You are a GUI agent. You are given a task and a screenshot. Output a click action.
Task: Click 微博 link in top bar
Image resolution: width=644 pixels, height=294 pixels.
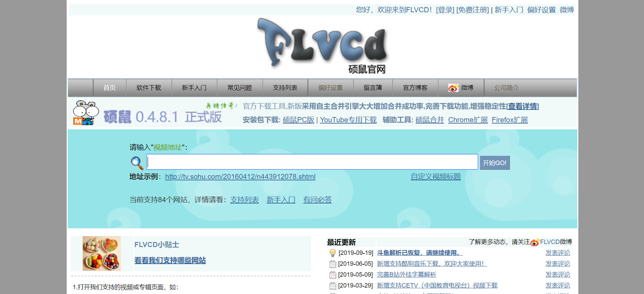(x=567, y=10)
